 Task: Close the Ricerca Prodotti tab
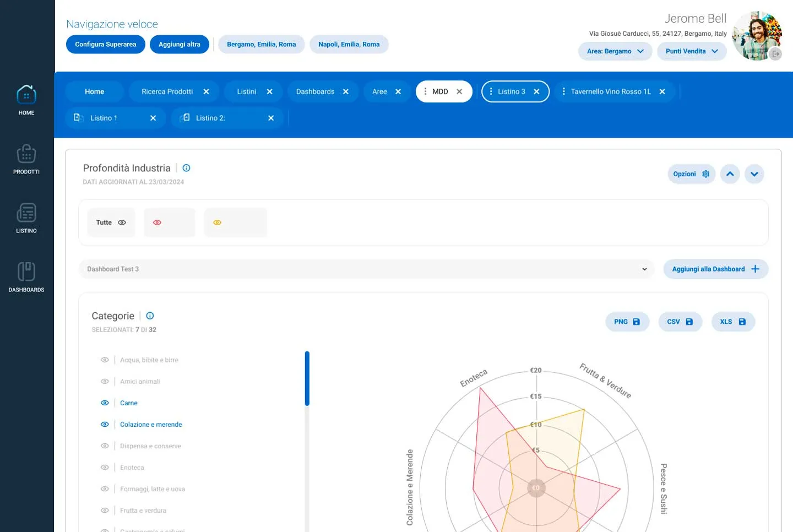tap(206, 92)
